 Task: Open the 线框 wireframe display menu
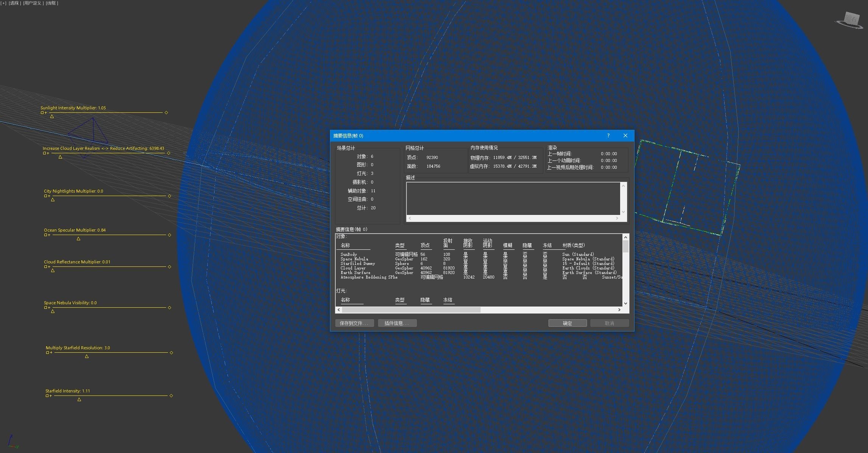coord(52,3)
